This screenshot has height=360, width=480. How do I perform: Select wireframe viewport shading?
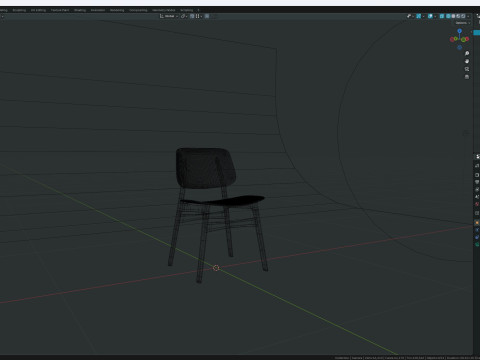(x=448, y=16)
